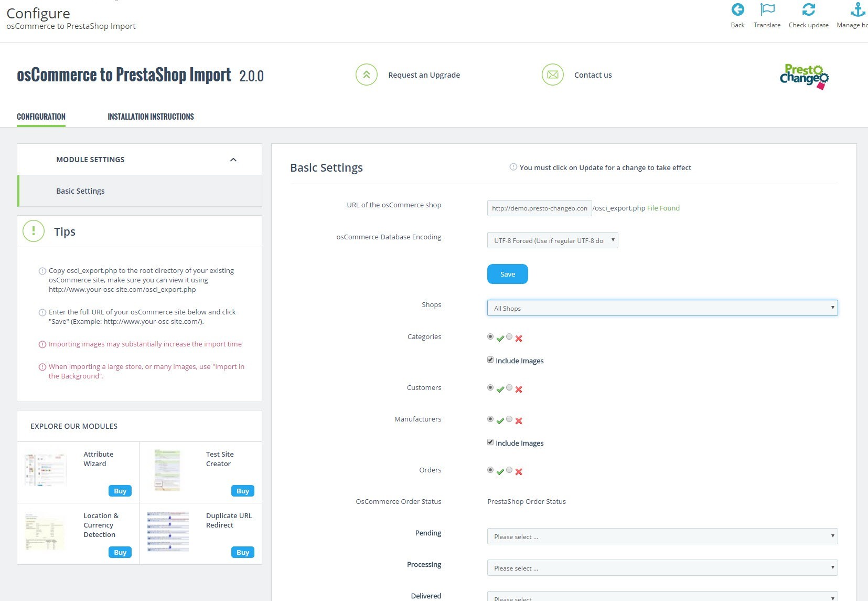
Task: Click the info clock icon beside the Update notice
Action: 513,167
